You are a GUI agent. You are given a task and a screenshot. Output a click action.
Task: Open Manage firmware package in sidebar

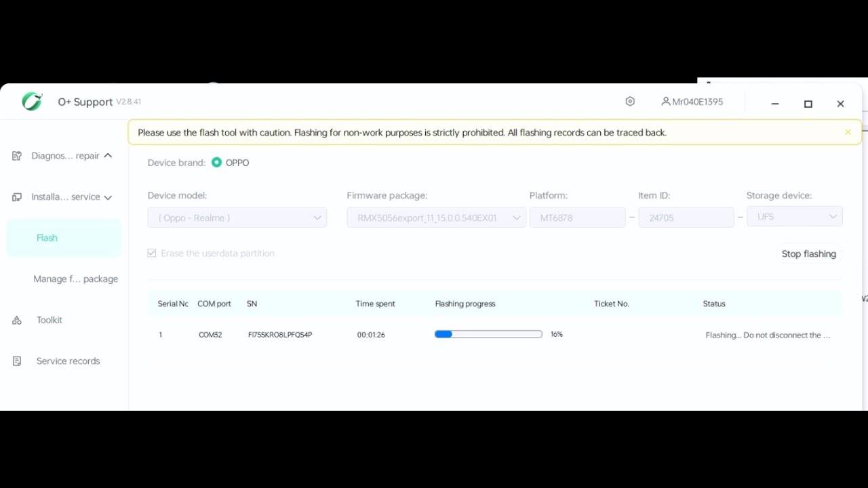tap(75, 279)
